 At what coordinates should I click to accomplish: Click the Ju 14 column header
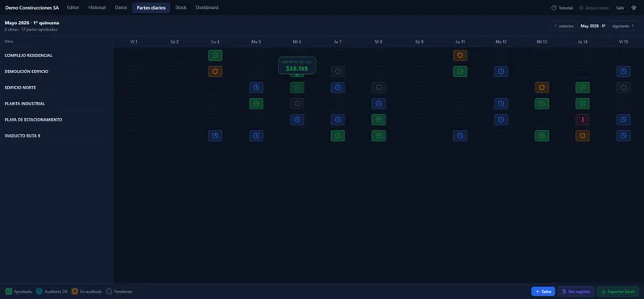[582, 42]
